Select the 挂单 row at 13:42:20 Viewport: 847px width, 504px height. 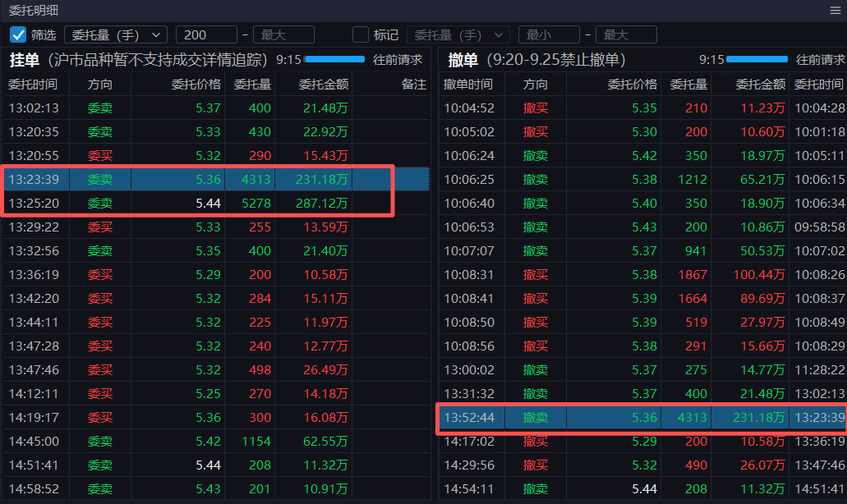[216, 298]
